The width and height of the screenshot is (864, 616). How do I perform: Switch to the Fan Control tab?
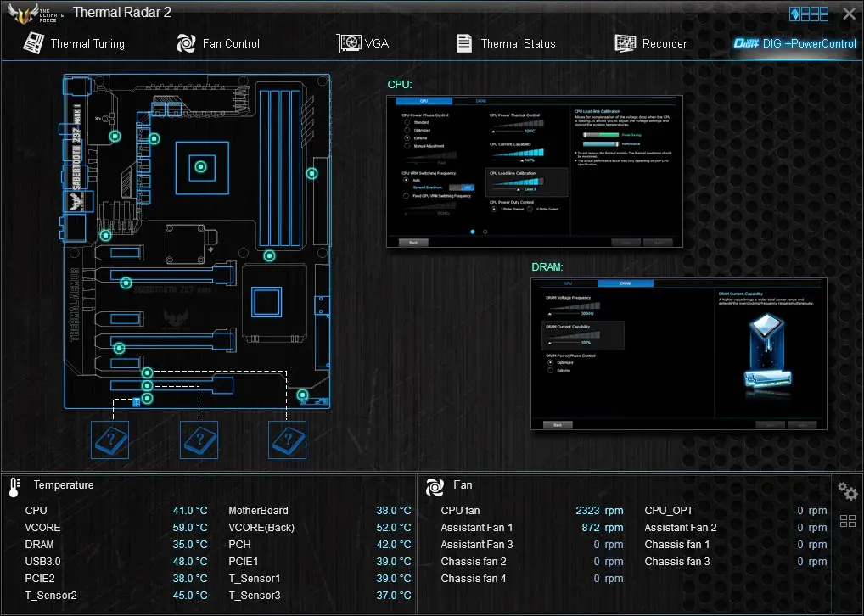pyautogui.click(x=217, y=43)
